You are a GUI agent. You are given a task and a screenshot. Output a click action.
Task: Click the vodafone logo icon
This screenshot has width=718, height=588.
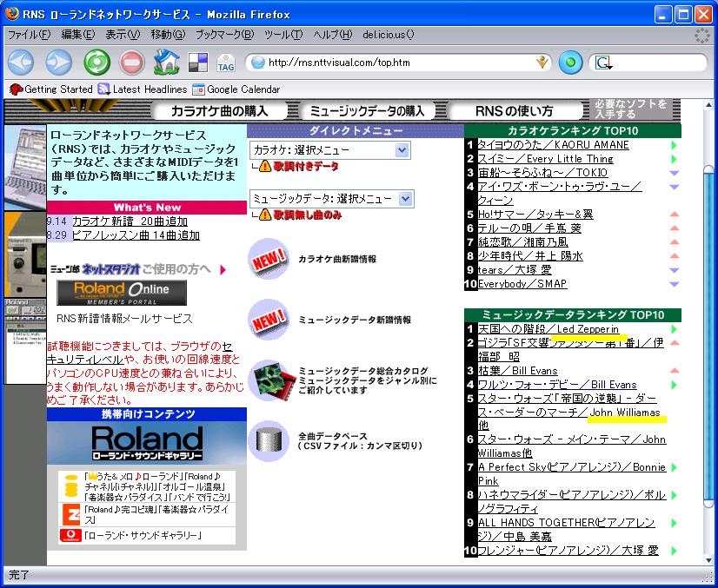pyautogui.click(x=71, y=535)
